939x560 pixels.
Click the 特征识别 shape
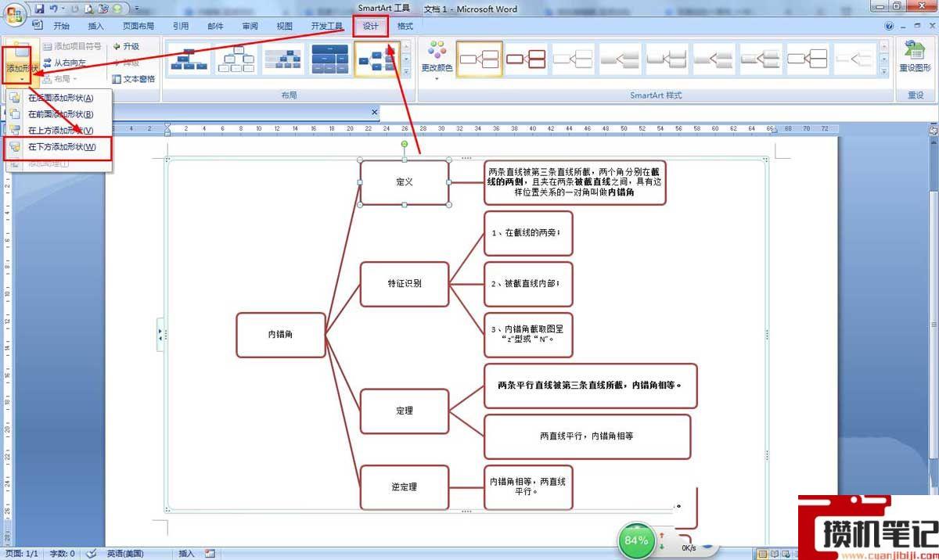(405, 284)
